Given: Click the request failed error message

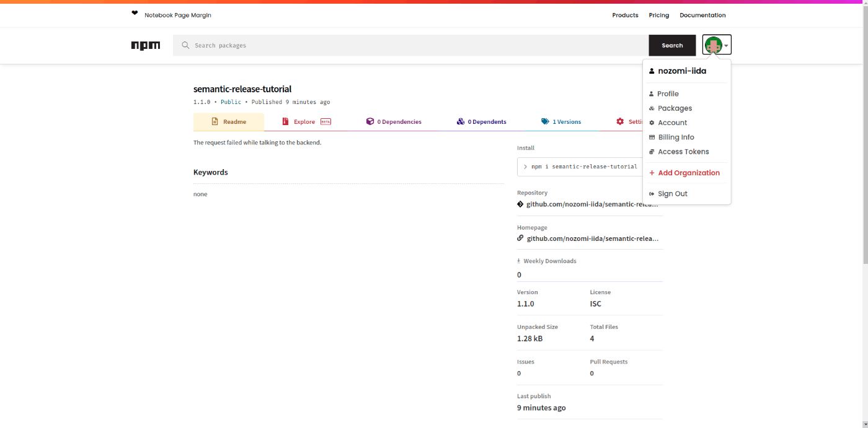Looking at the screenshot, I should (x=257, y=142).
